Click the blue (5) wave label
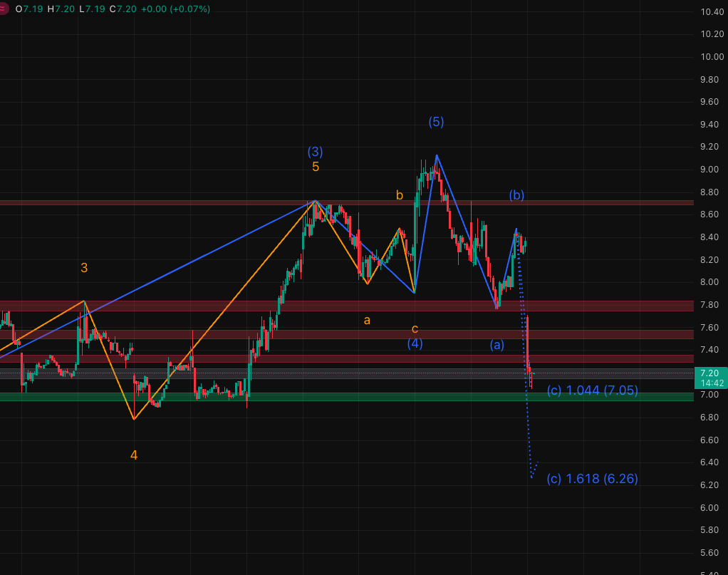 tap(436, 122)
